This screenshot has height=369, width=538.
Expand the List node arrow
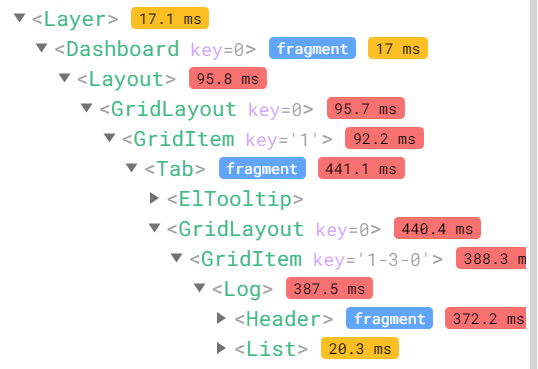[222, 348]
